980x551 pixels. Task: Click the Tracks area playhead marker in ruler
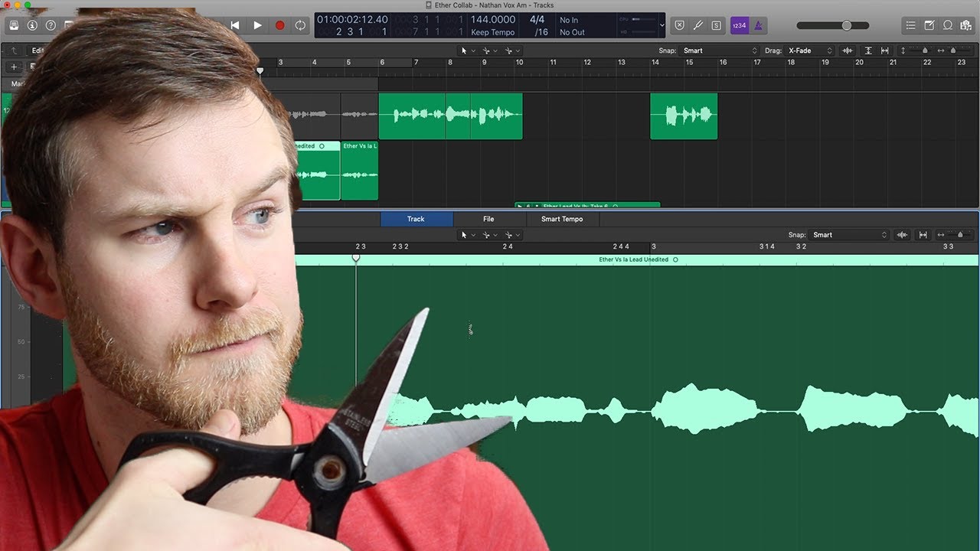click(x=260, y=70)
